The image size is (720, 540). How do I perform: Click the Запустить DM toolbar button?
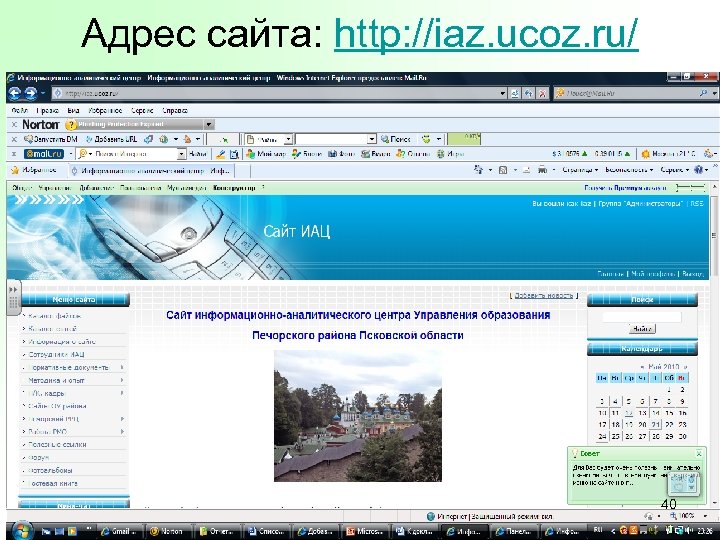(x=51, y=139)
